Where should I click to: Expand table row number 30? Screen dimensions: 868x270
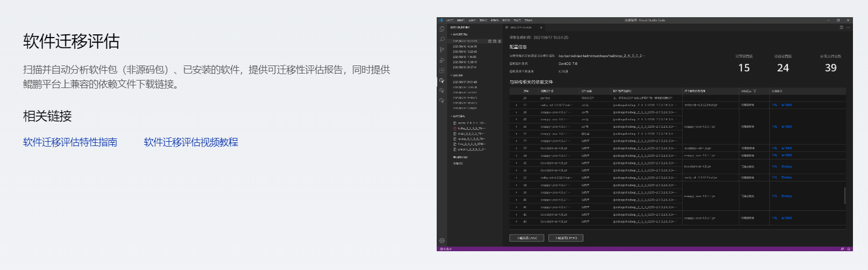click(x=517, y=127)
